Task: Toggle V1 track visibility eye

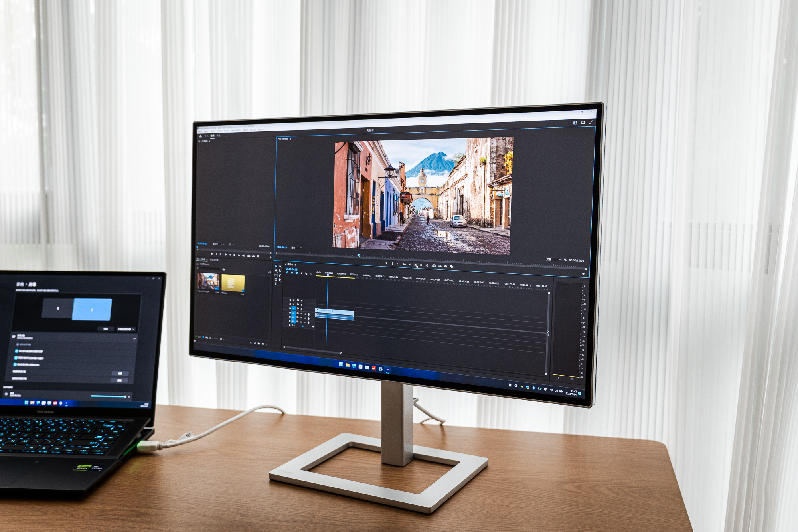Action: 301,309
